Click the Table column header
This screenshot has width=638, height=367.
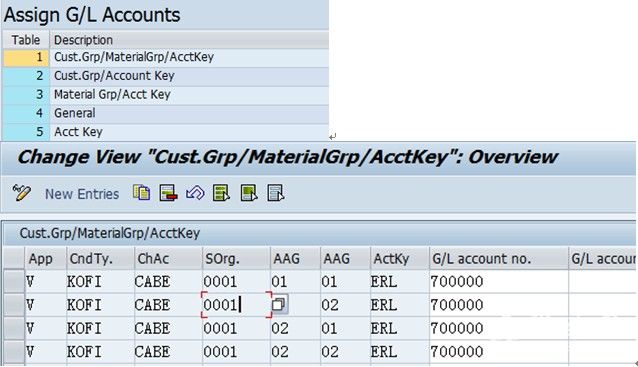26,40
